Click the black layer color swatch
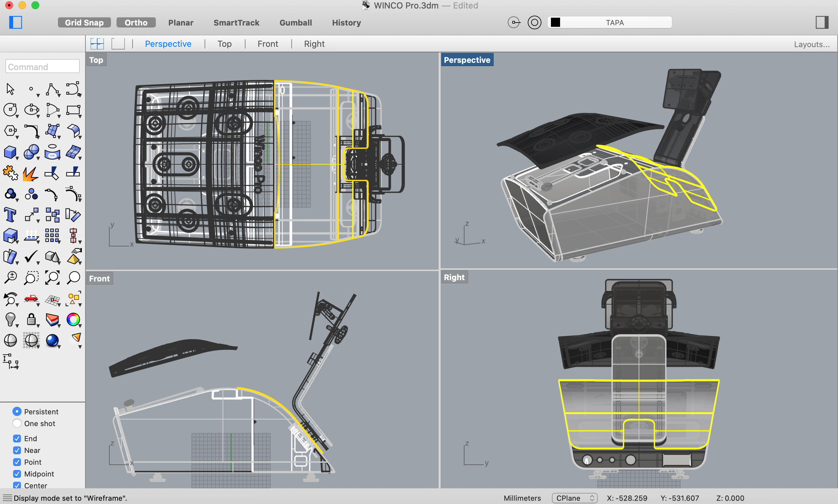Viewport: 838px width, 504px height. (556, 22)
